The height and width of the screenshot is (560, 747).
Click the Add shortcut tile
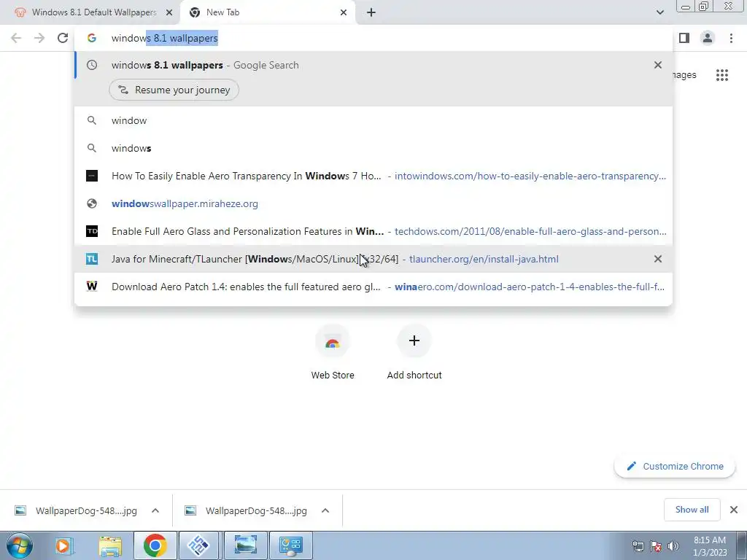pyautogui.click(x=414, y=352)
